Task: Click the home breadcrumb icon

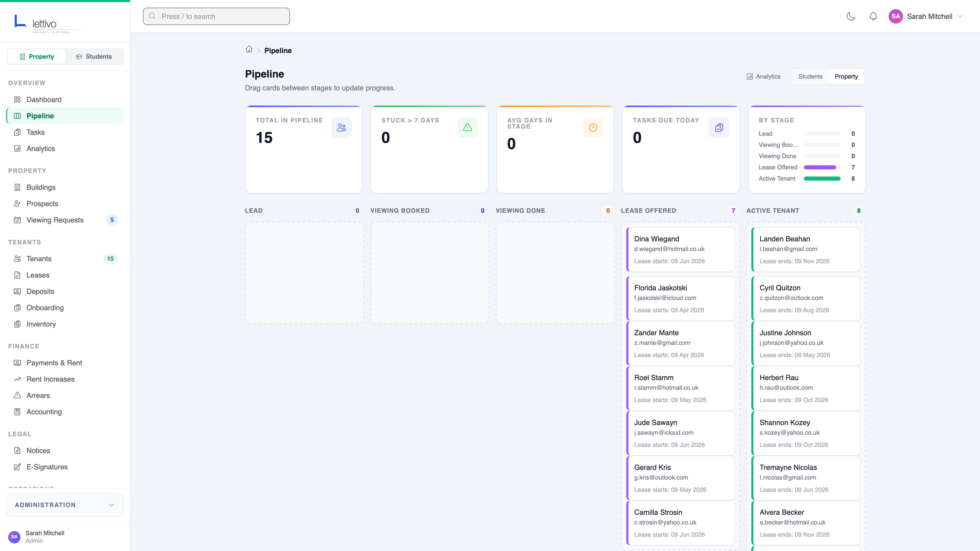Action: click(249, 49)
